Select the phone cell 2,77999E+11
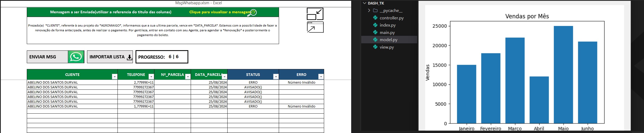This screenshot has width=644, height=133. click(x=136, y=83)
